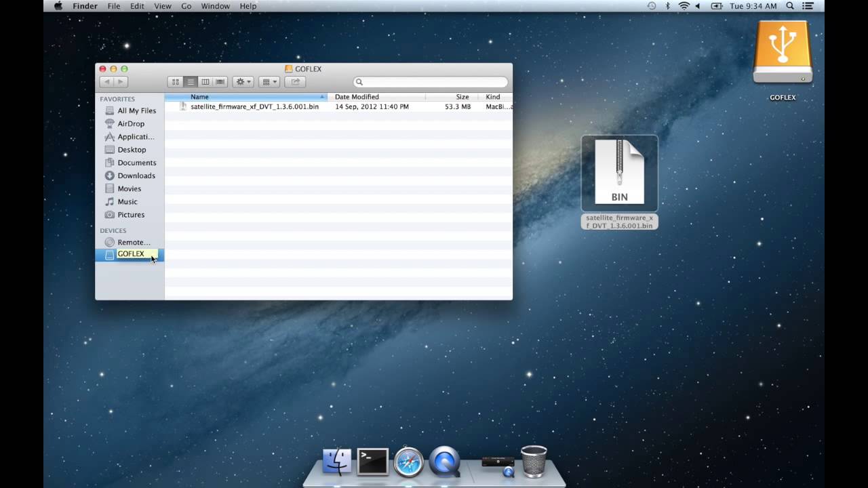The image size is (868, 488).
Task: Open QuickTime Player from the Dock
Action: (446, 461)
